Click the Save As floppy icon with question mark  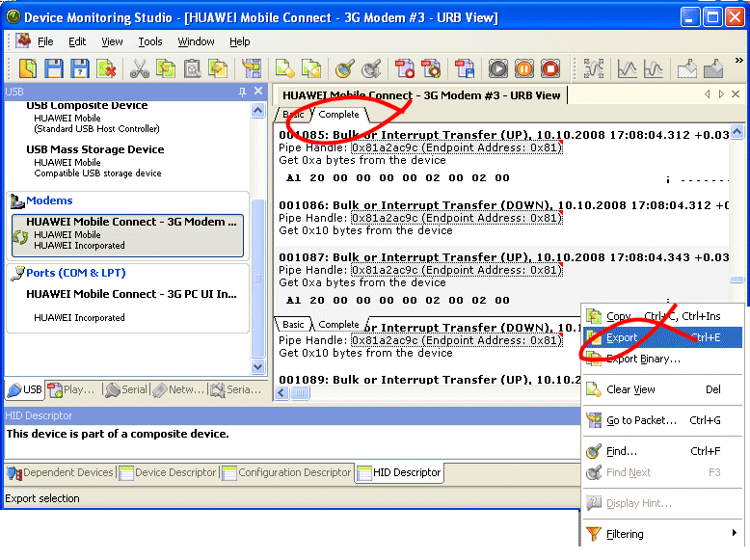80,68
